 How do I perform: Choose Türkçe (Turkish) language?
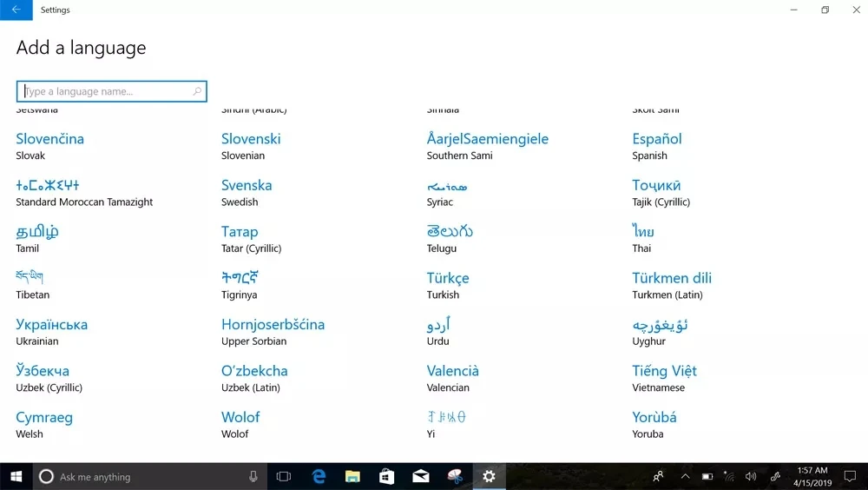pyautogui.click(x=447, y=286)
